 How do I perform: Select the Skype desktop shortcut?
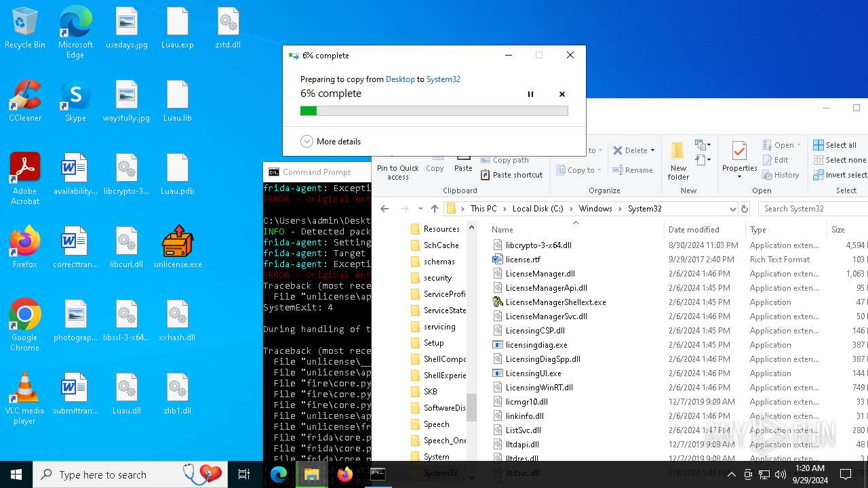click(75, 102)
